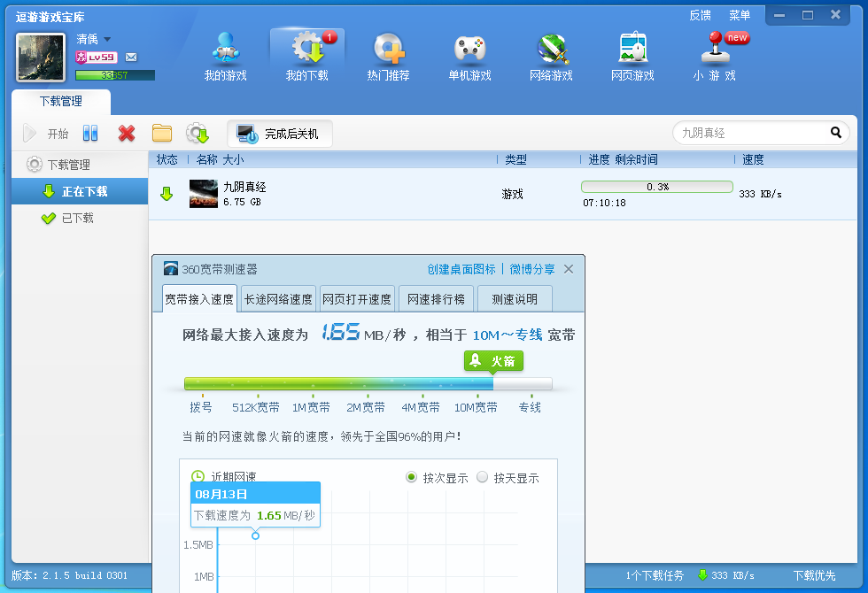Click the 类型 column header
Screen dimensions: 868x593
pos(515,160)
